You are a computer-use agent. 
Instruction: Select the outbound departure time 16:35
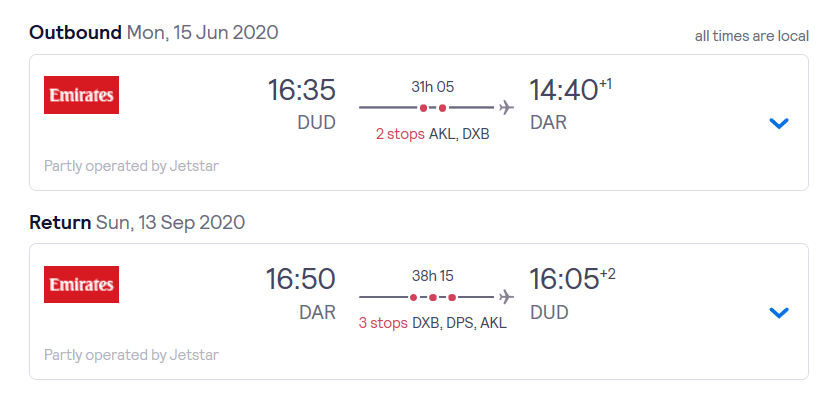[x=301, y=90]
